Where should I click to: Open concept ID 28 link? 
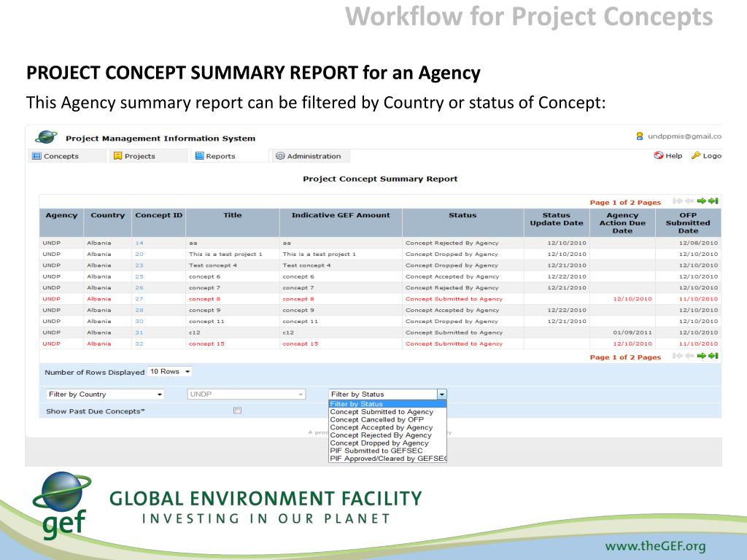click(139, 310)
